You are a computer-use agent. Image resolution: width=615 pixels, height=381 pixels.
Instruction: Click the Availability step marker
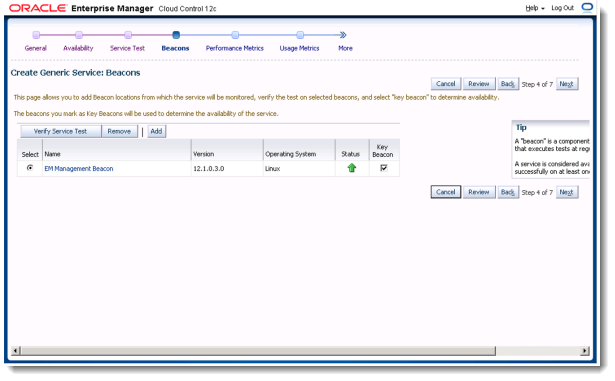tap(79, 35)
